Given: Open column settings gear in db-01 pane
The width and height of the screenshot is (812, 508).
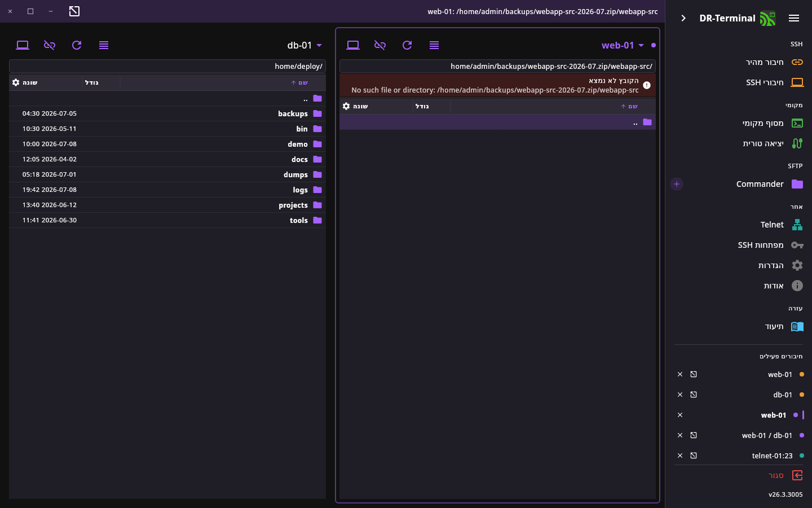Looking at the screenshot, I should [16, 82].
